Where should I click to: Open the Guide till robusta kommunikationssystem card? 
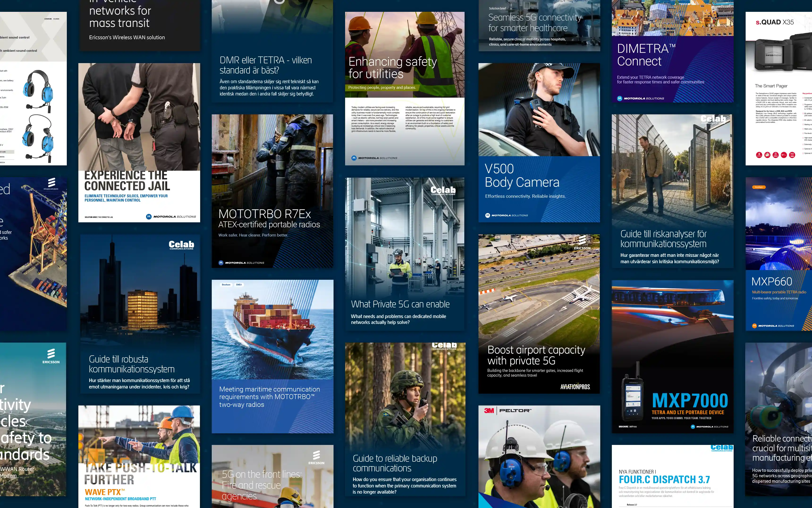(140, 314)
